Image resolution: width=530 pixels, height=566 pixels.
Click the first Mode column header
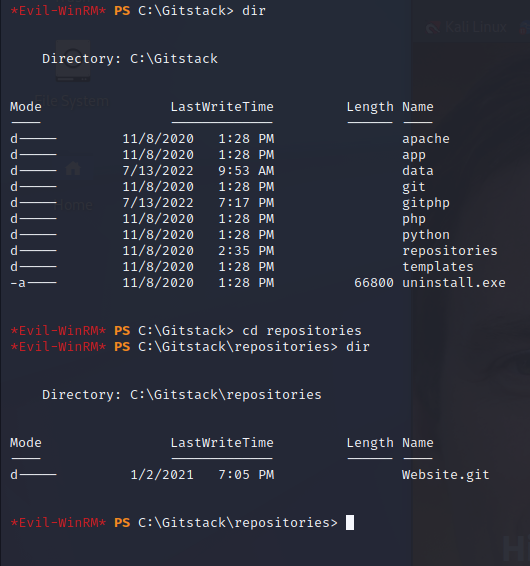point(26,107)
